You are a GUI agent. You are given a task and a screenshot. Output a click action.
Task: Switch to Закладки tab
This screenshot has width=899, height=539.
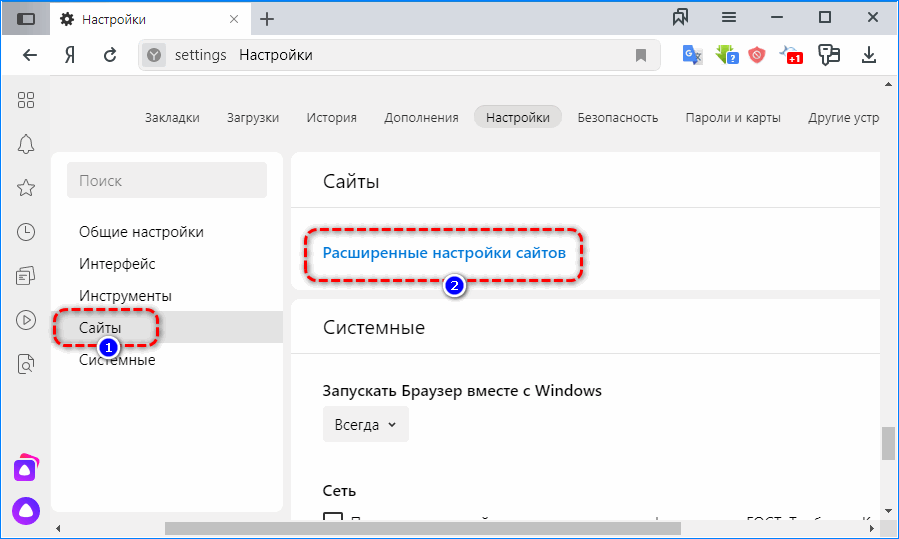(172, 118)
